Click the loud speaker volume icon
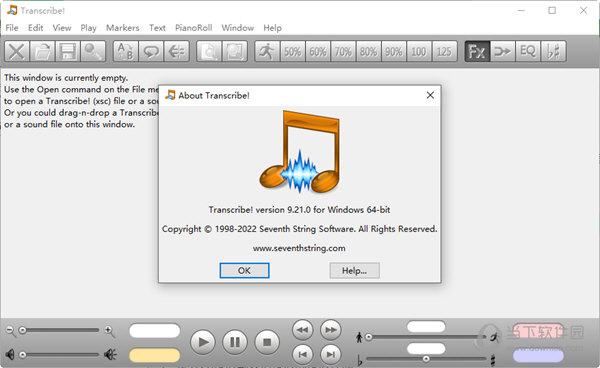Viewport: 600px width, 368px height. [110, 355]
